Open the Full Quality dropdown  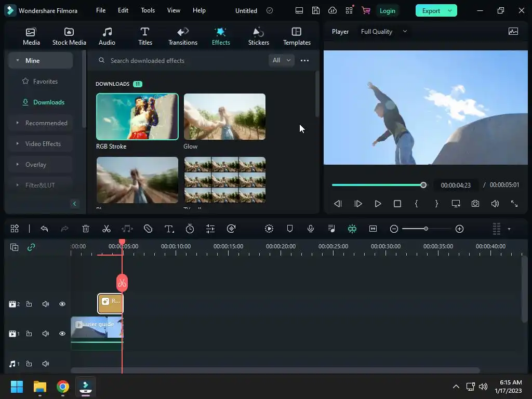[x=384, y=32]
